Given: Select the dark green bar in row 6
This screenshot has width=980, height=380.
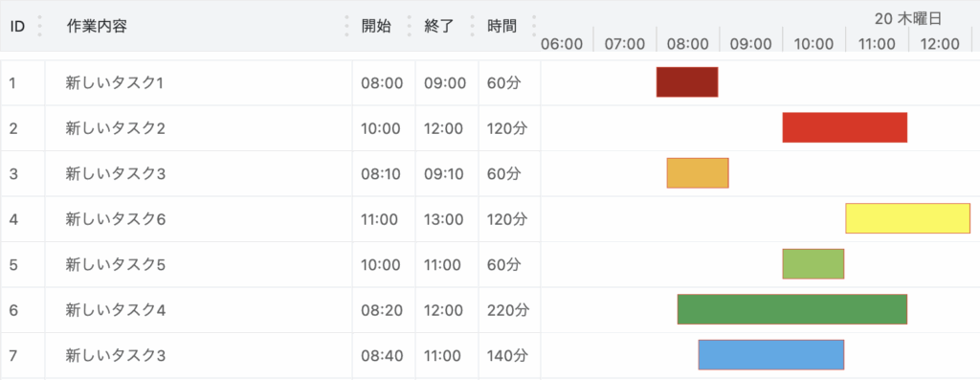Looking at the screenshot, I should (x=791, y=309).
